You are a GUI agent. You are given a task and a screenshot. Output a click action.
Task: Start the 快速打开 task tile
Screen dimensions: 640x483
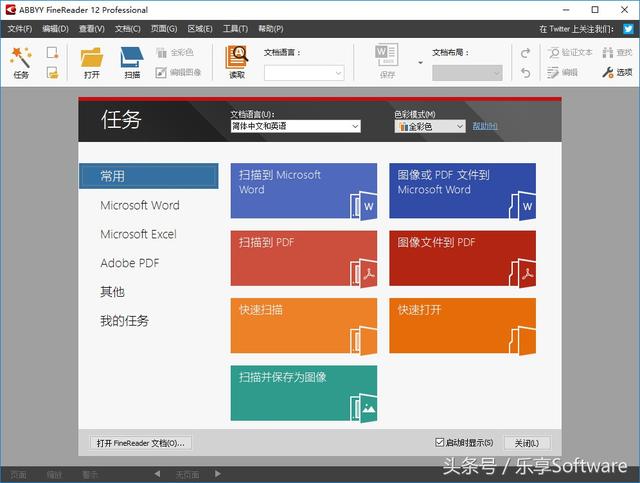click(462, 325)
